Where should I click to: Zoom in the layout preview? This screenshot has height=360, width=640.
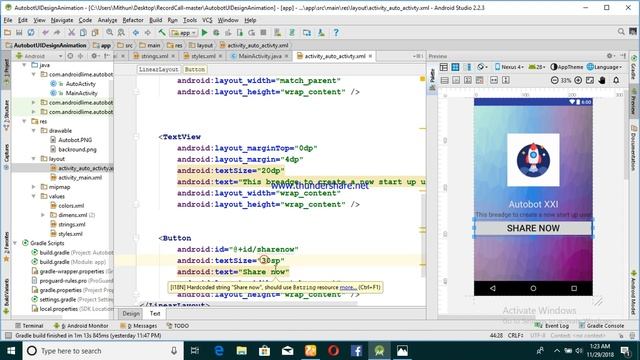pyautogui.click(x=578, y=80)
